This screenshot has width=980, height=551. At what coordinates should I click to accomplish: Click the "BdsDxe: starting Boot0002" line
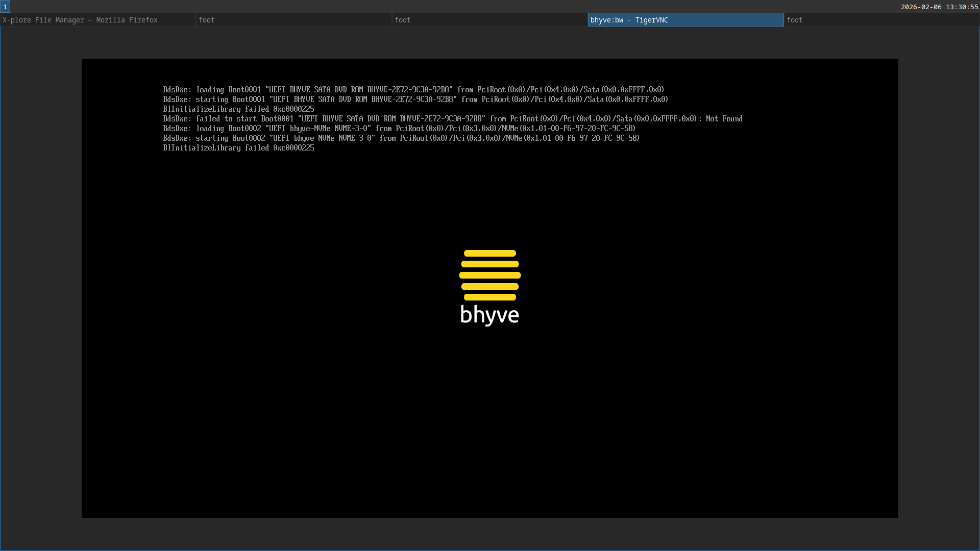pyautogui.click(x=401, y=138)
